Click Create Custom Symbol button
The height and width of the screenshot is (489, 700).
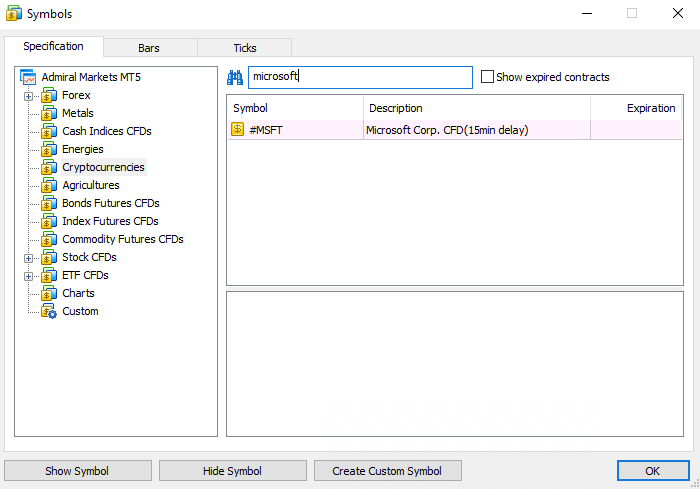(388, 471)
